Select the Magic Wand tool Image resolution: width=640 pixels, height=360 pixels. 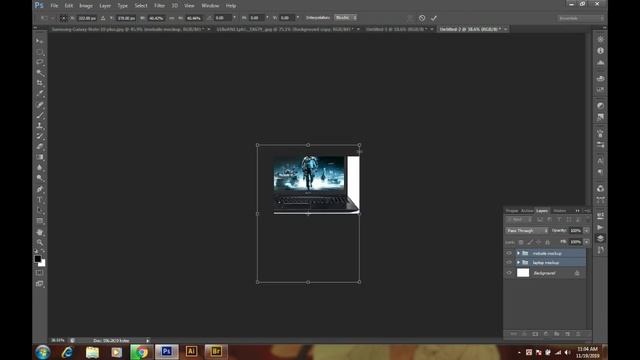point(40,73)
